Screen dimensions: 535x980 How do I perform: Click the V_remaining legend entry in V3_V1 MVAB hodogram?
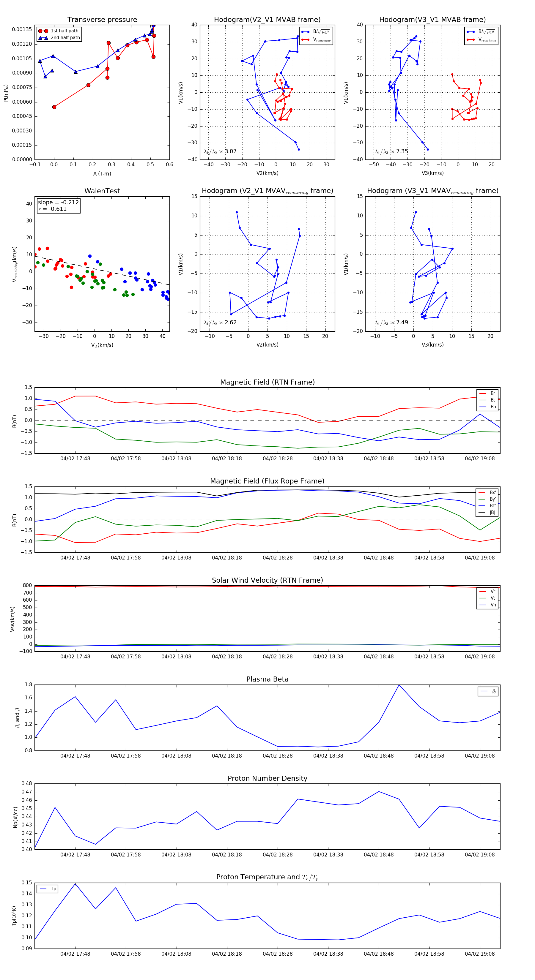click(481, 39)
